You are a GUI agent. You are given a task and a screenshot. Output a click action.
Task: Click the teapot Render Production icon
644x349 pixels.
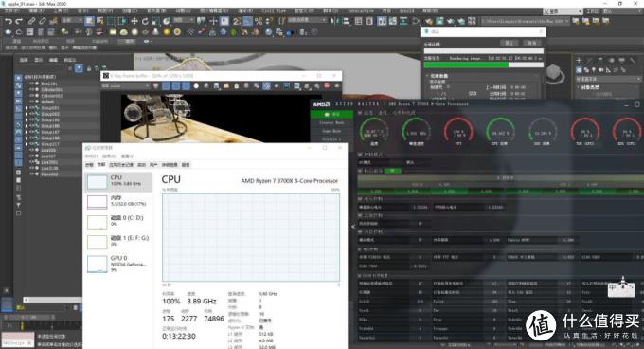point(451,21)
